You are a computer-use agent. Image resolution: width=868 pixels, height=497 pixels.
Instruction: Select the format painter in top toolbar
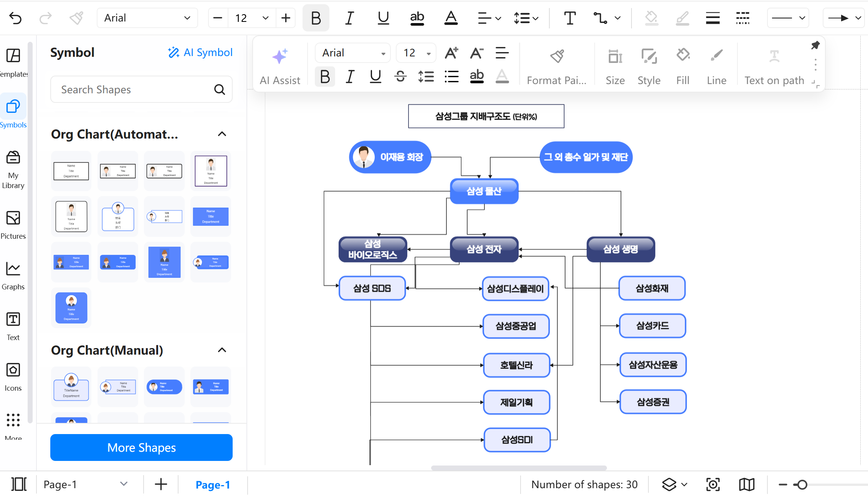click(x=76, y=18)
